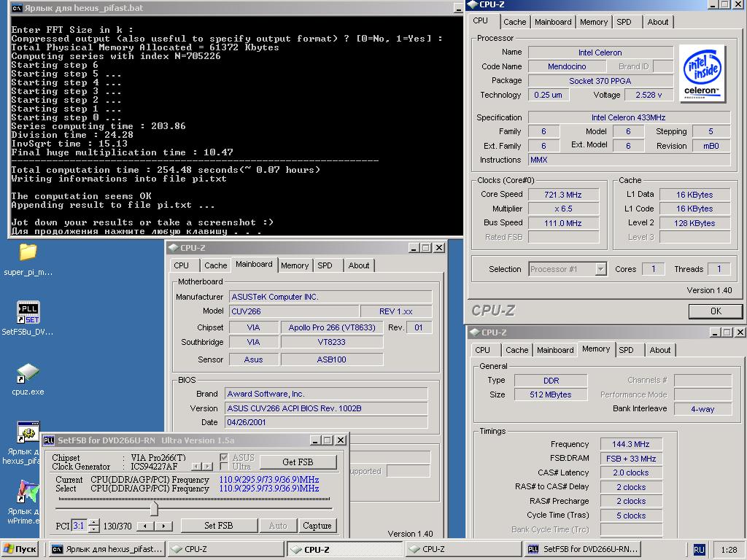Toggle the Ultra checkbox in SetFSB
Screen dimensions: 747x560
coord(224,467)
